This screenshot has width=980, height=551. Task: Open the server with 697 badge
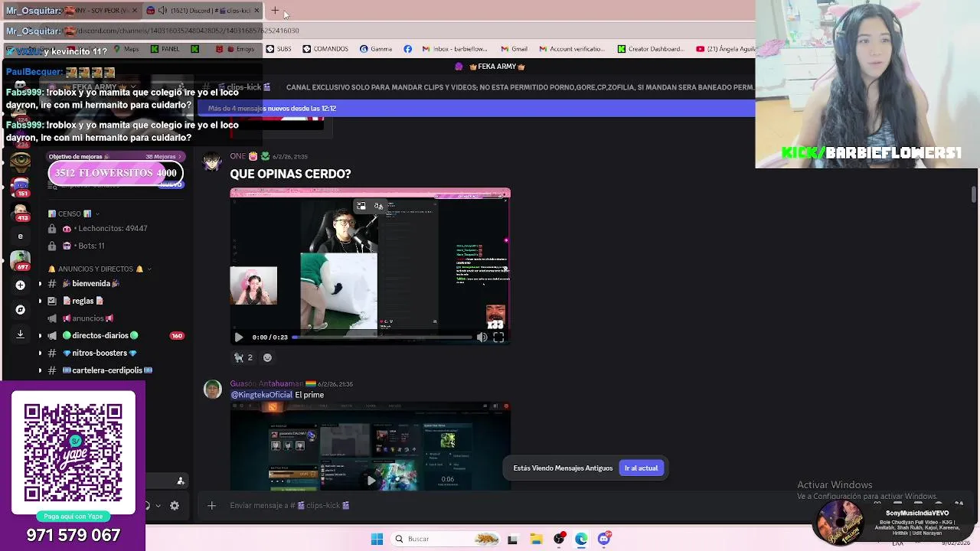(x=21, y=260)
